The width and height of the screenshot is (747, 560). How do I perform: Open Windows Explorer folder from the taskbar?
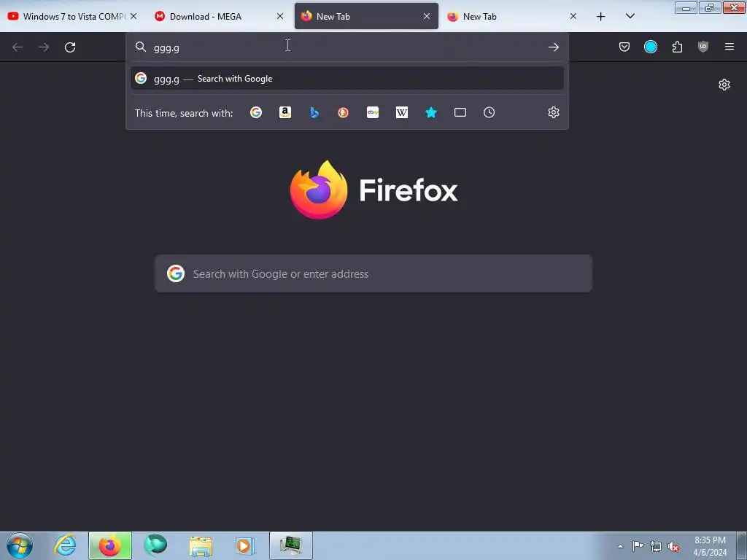[201, 545]
